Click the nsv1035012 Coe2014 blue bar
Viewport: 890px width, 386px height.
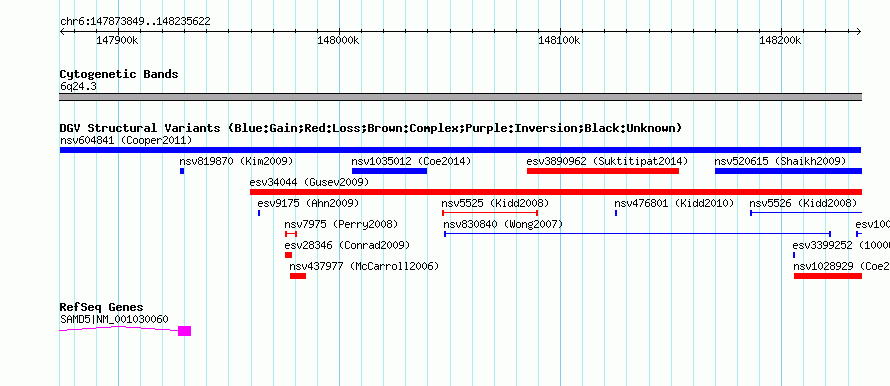389,171
